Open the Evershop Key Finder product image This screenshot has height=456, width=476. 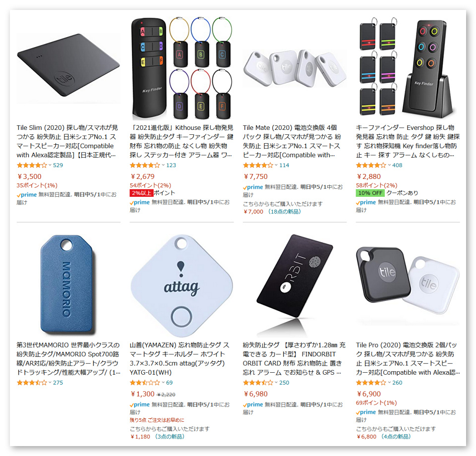(x=408, y=67)
